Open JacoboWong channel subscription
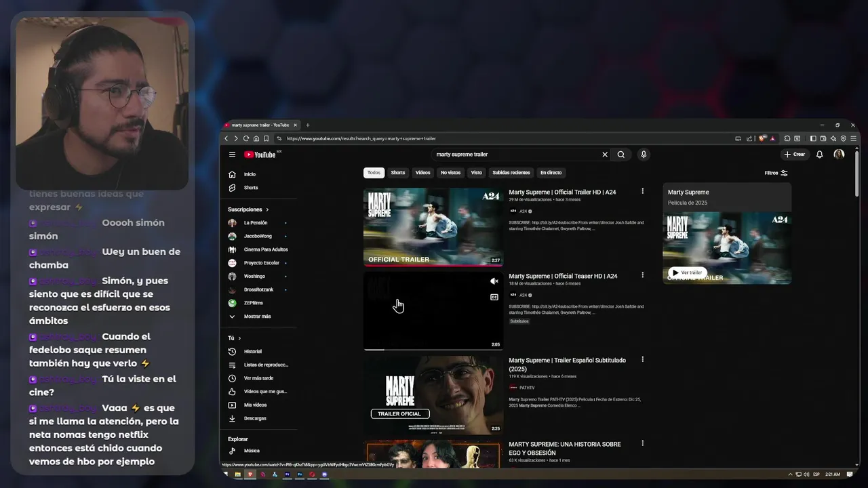 [258, 236]
